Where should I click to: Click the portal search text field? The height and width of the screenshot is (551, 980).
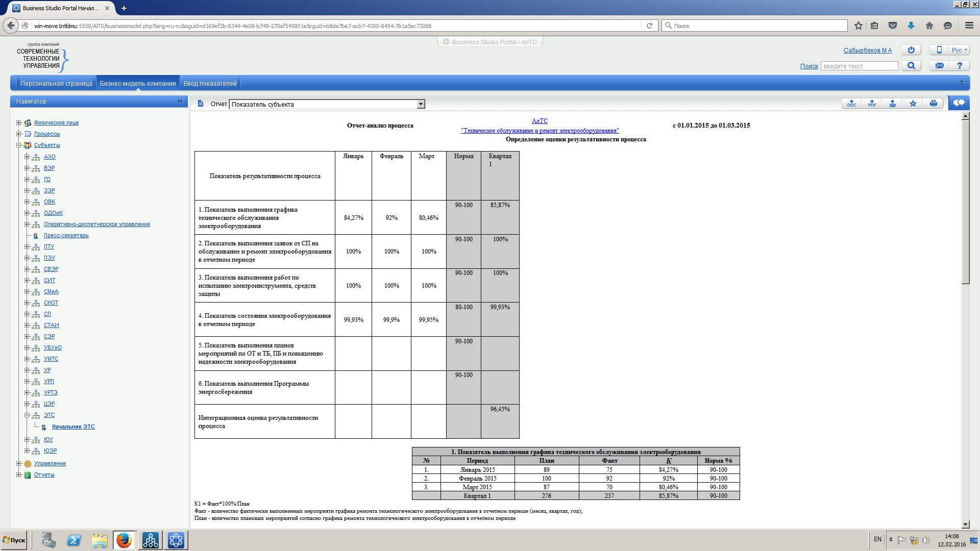[x=859, y=66]
